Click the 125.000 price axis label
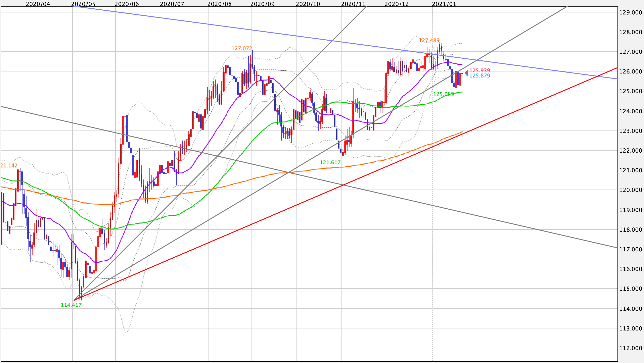The height and width of the screenshot is (363, 644). 631,91
